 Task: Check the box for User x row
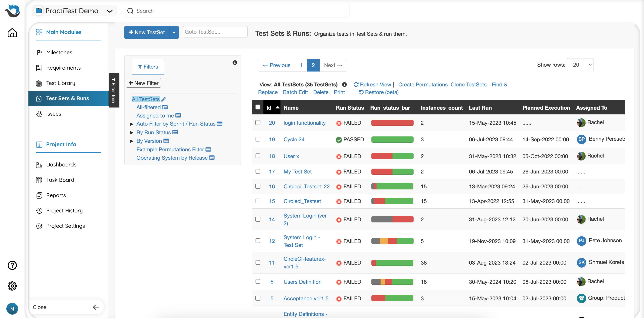pyautogui.click(x=258, y=156)
